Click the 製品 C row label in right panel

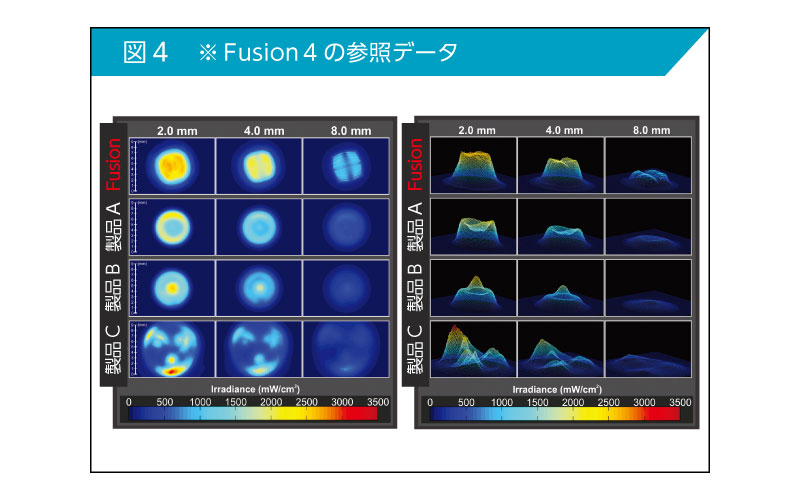click(x=415, y=349)
